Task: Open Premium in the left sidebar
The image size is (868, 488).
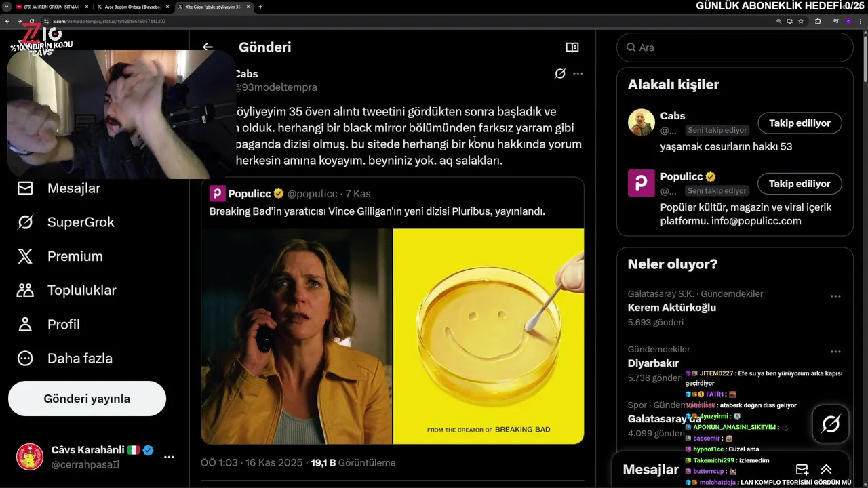Action: [60, 256]
